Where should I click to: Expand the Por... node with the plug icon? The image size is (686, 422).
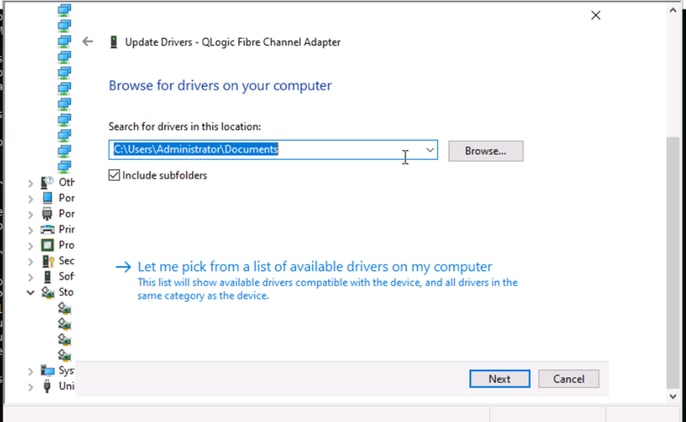pyautogui.click(x=30, y=215)
